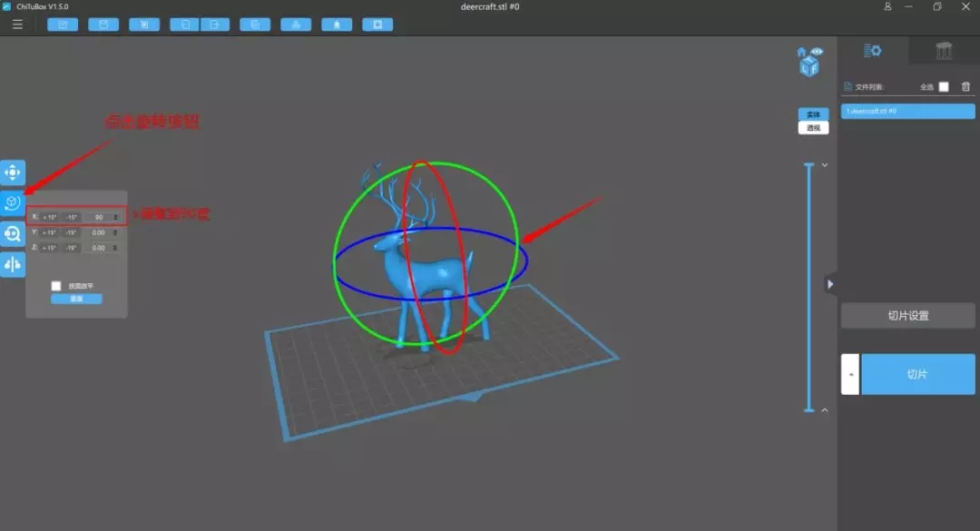This screenshot has height=531, width=980.
Task: Rotate Y by -15° button
Action: pyautogui.click(x=72, y=232)
